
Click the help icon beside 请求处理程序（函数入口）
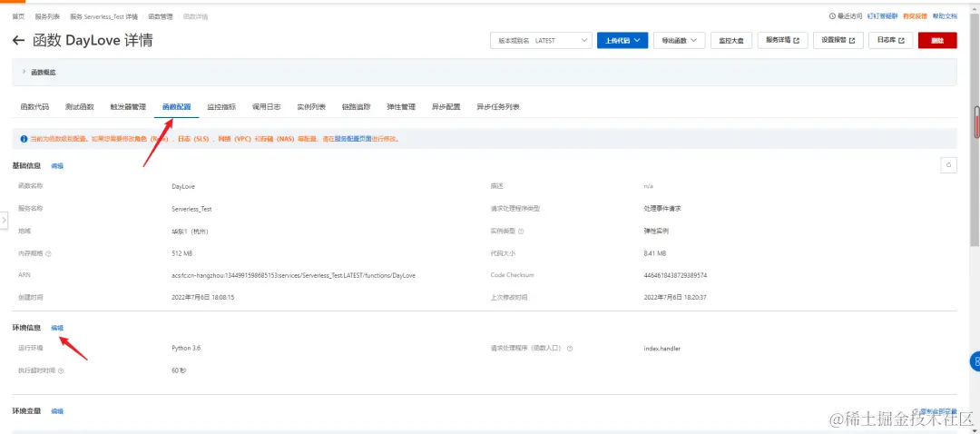[x=570, y=349]
